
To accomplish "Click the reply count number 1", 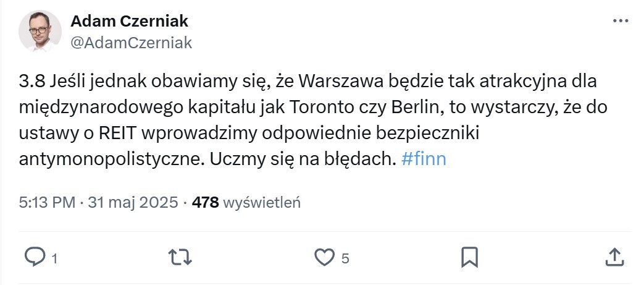I will [54, 258].
